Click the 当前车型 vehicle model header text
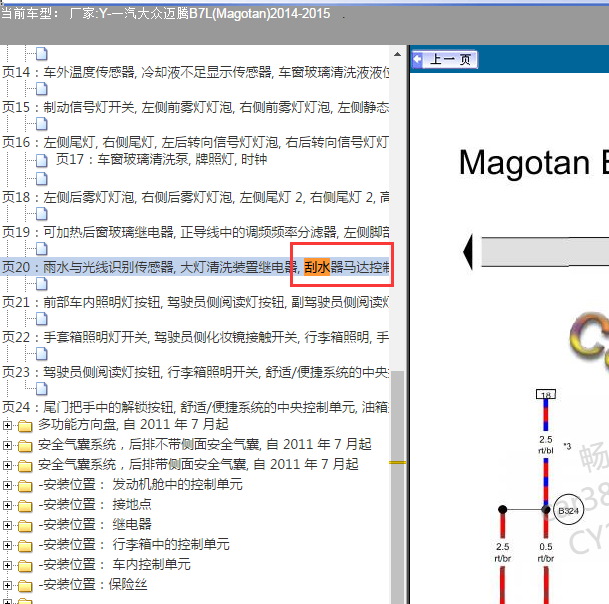This screenshot has width=609, height=604. click(x=166, y=14)
